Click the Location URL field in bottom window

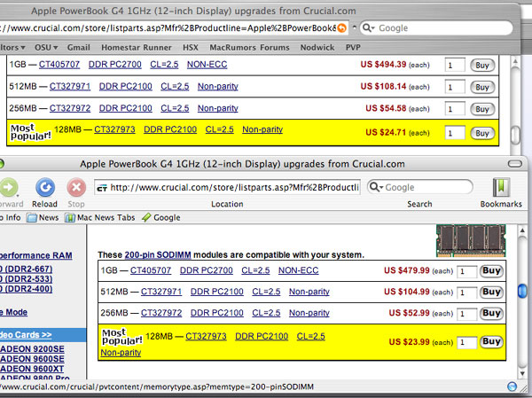pyautogui.click(x=227, y=187)
